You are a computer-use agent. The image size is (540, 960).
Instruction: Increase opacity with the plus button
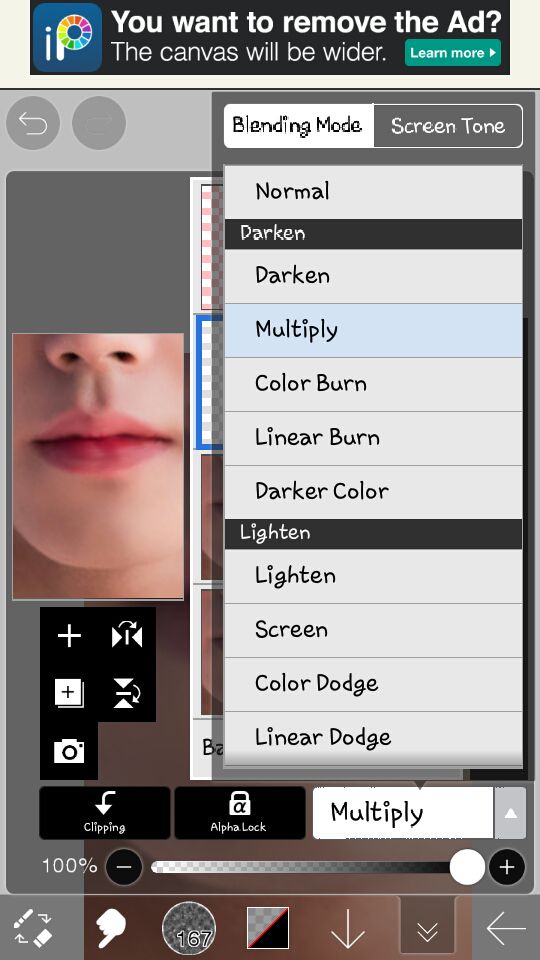pyautogui.click(x=507, y=867)
